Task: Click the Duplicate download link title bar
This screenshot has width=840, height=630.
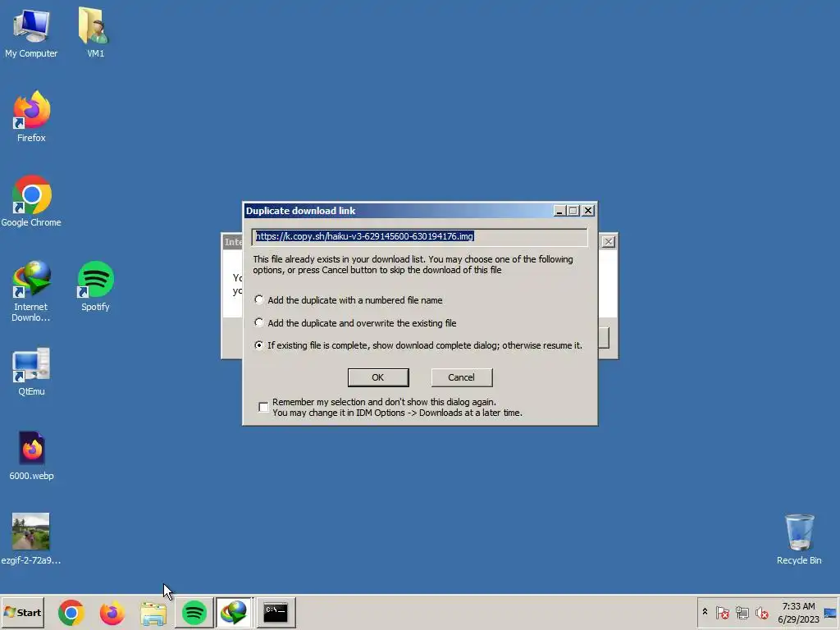Action: [399, 211]
